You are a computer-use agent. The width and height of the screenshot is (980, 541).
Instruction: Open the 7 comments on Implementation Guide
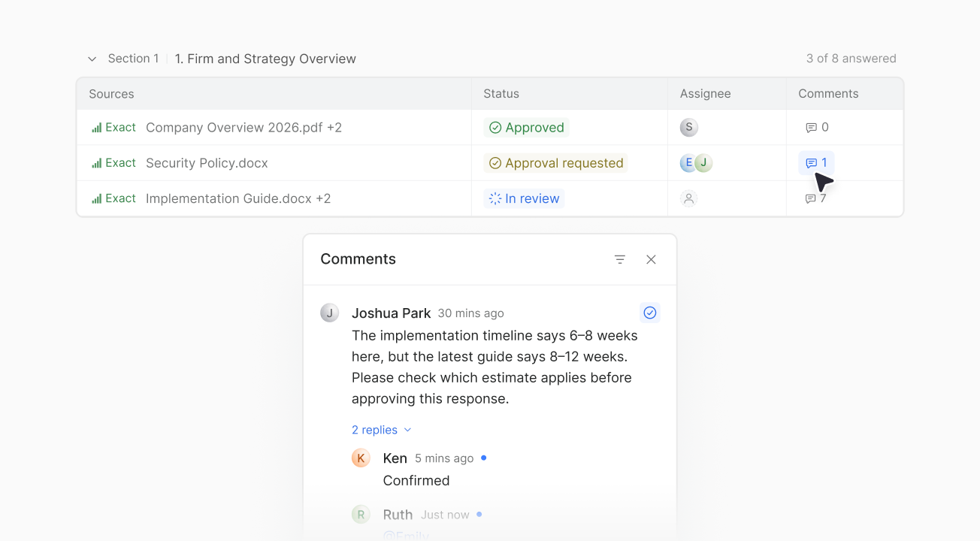[816, 198]
